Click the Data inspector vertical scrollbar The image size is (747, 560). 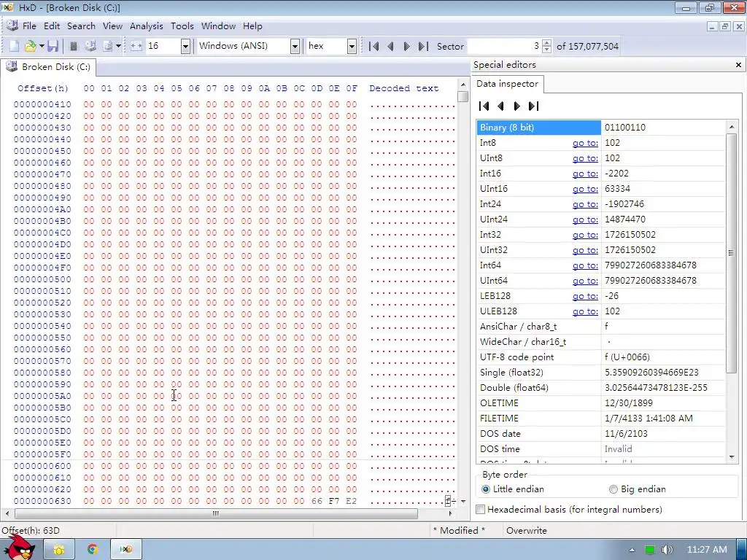click(x=731, y=253)
